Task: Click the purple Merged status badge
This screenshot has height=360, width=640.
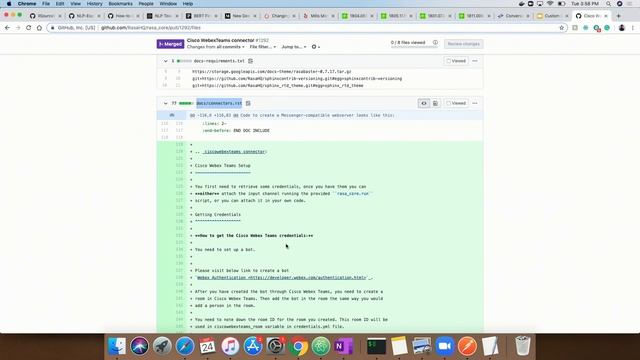Action: click(x=170, y=44)
